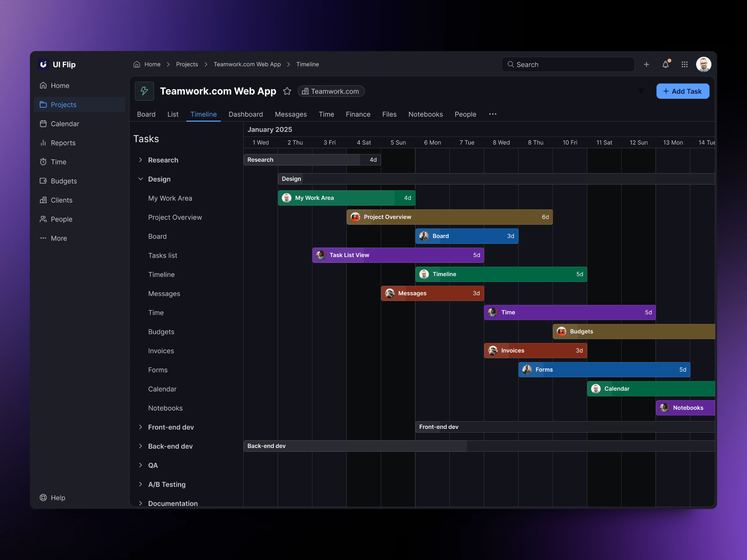
Task: Click the Back-end dev progress bar
Action: [x=479, y=446]
